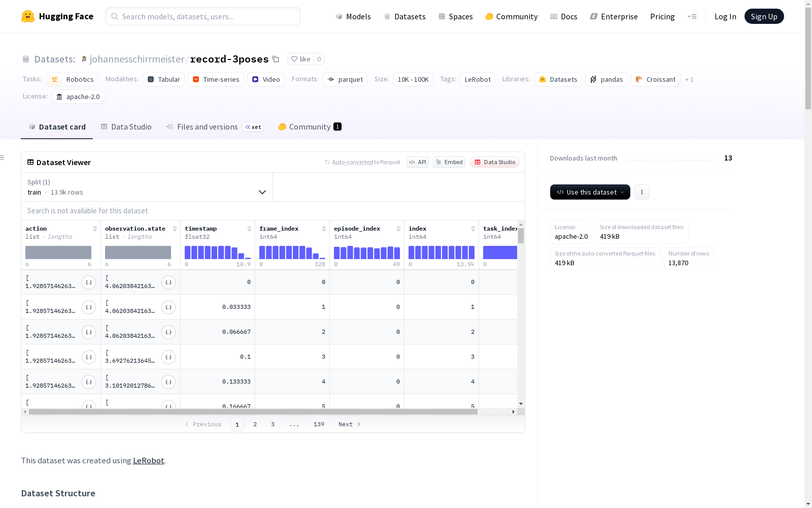Open the Robotics task tag

pyautogui.click(x=72, y=79)
